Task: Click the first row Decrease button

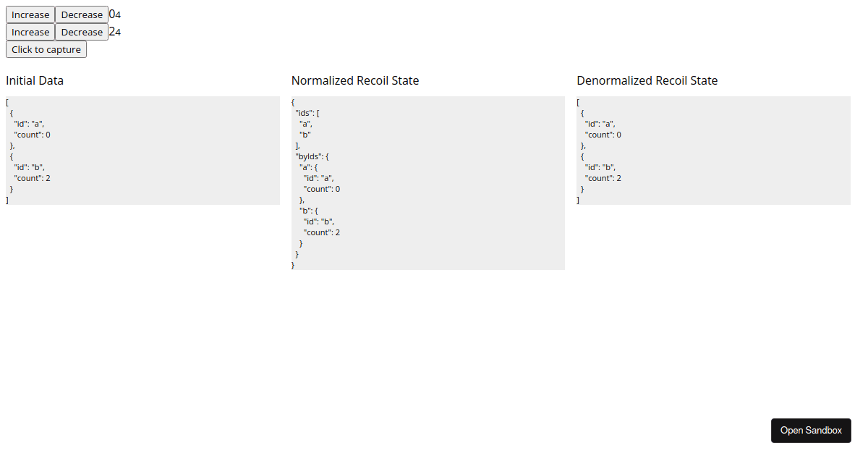Action: [x=81, y=14]
